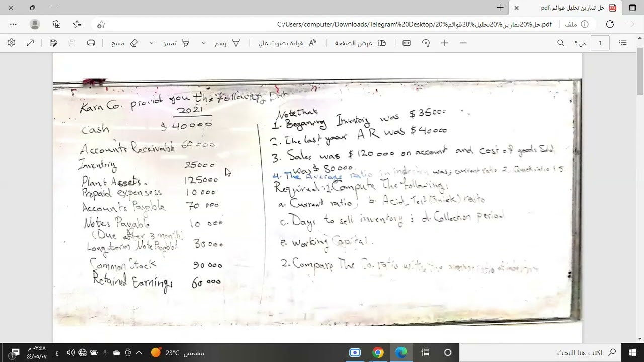Expand the Draw tool options arrow

click(203, 43)
